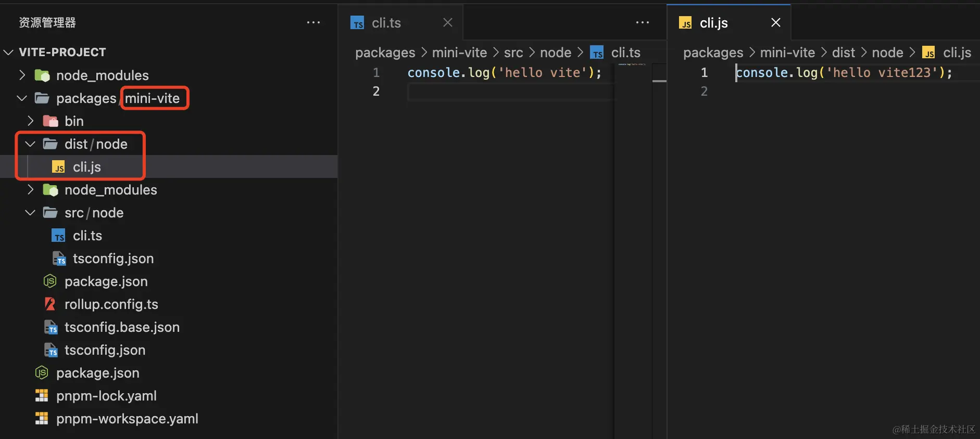Screen dimensions: 980x439
Task: Click the tsconfig.base.json file icon
Action: (x=51, y=327)
